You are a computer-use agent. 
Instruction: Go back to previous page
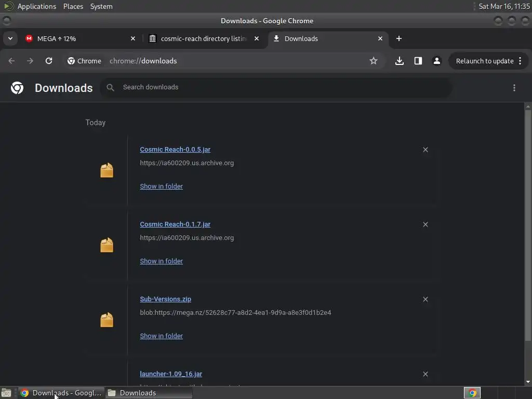pos(11,61)
